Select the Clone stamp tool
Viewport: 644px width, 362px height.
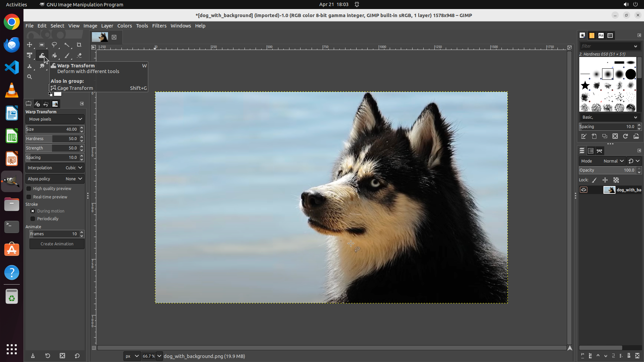30,66
